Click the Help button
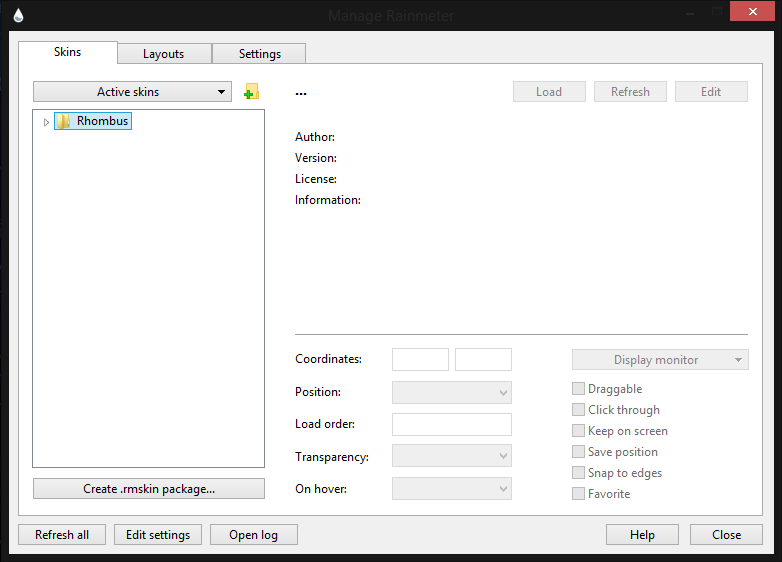Viewport: 782px width, 562px height. click(642, 535)
